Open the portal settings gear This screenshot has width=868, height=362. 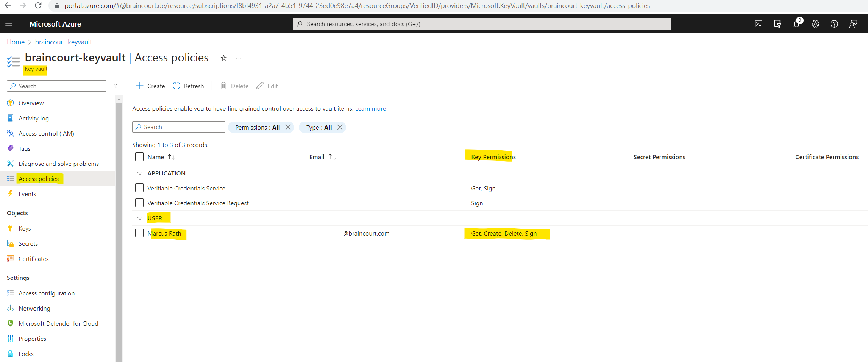pyautogui.click(x=815, y=23)
